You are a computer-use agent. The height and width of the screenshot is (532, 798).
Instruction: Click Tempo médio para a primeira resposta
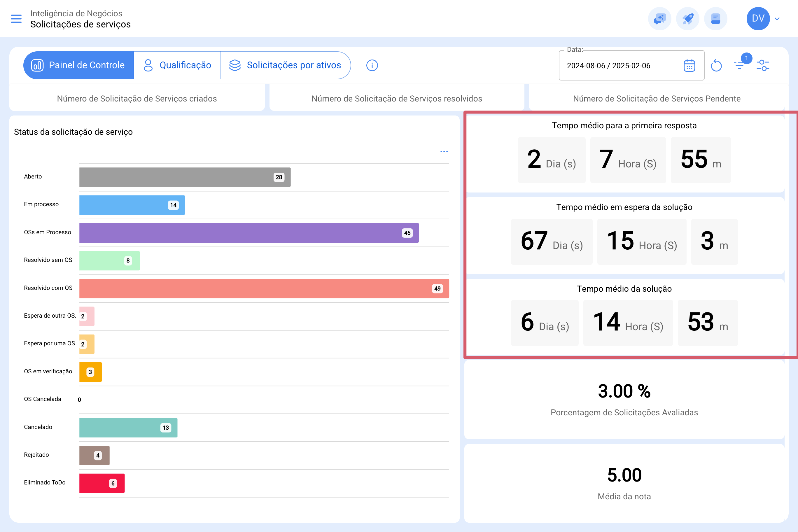[624, 125]
